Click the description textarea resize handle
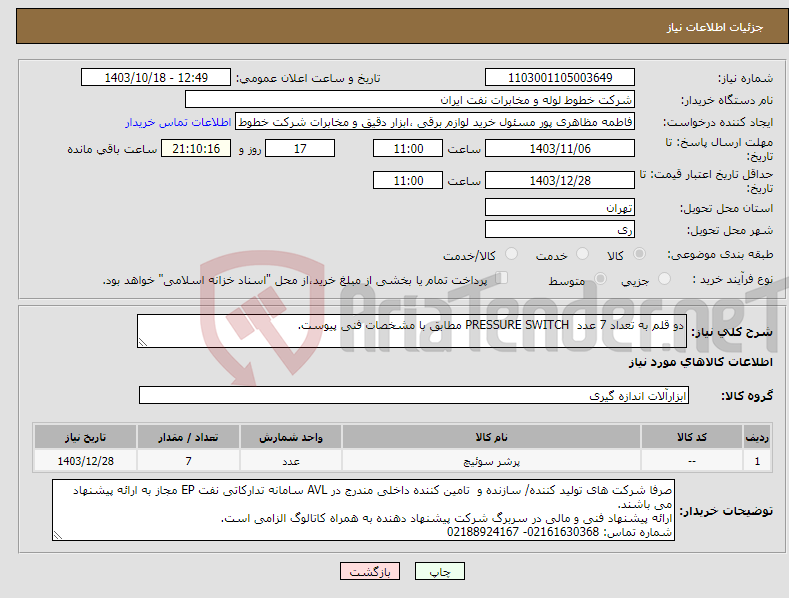Viewport: 789px width, 598px height. tap(142, 342)
